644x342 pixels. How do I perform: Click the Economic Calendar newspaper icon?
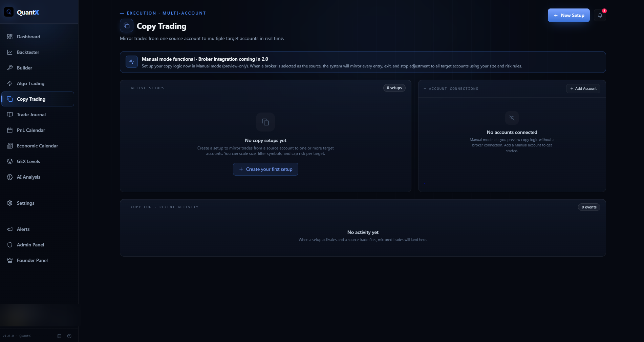click(x=10, y=146)
